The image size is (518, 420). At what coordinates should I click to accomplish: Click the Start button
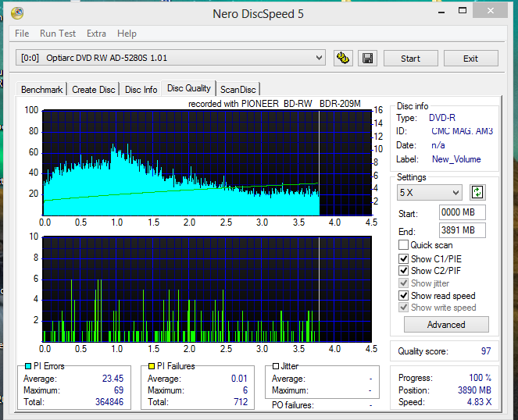[411, 59]
